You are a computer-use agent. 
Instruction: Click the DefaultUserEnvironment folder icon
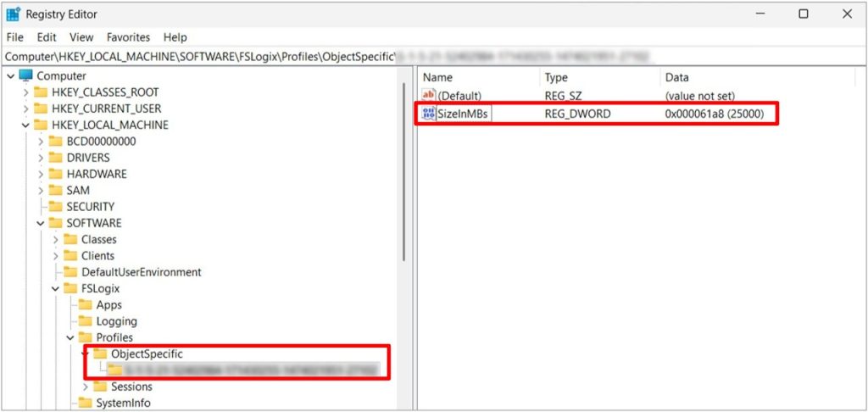70,271
